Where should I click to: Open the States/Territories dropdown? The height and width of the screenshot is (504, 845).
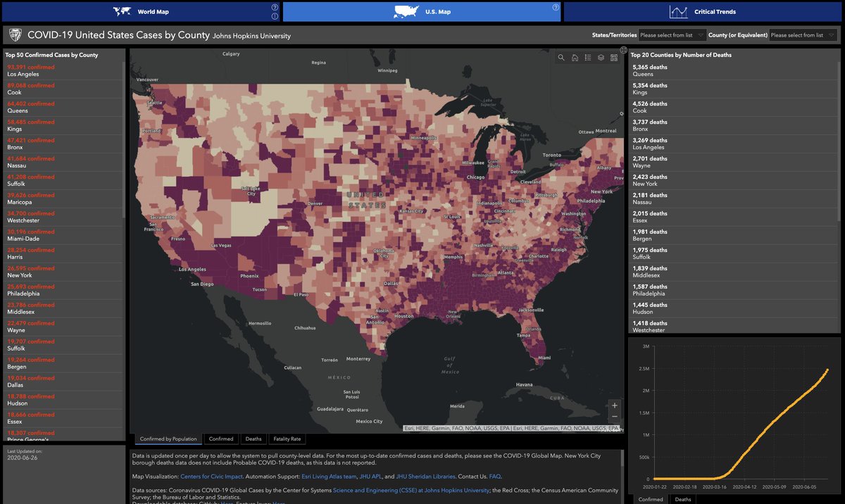(x=672, y=35)
